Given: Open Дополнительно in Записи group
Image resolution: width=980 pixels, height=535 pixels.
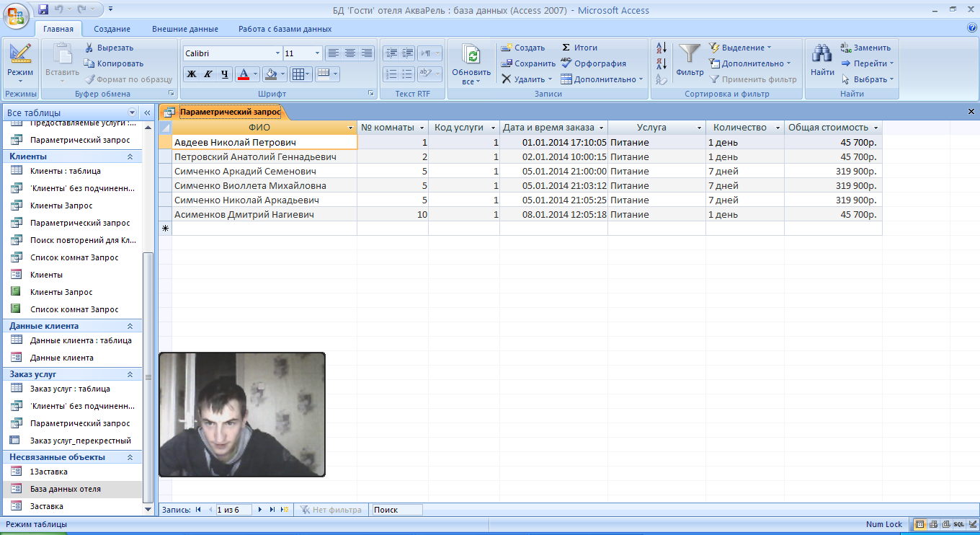Looking at the screenshot, I should [x=602, y=79].
